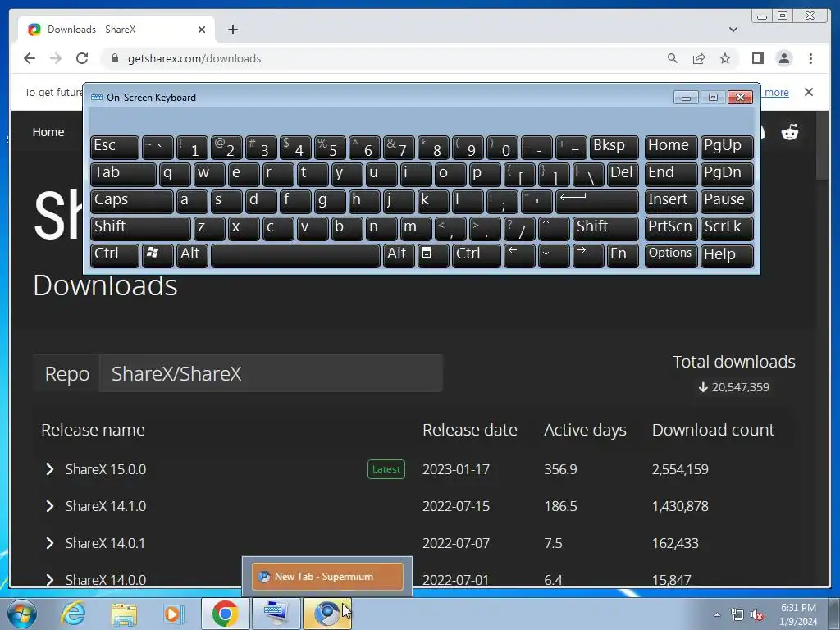Open the Chrome profile avatar
The image size is (840, 630).
coord(784,58)
